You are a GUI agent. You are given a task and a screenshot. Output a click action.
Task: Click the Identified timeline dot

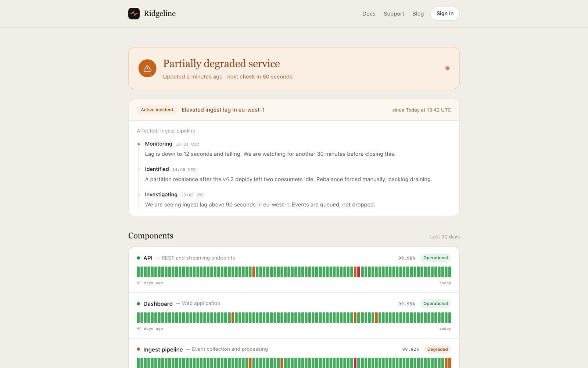tap(139, 170)
